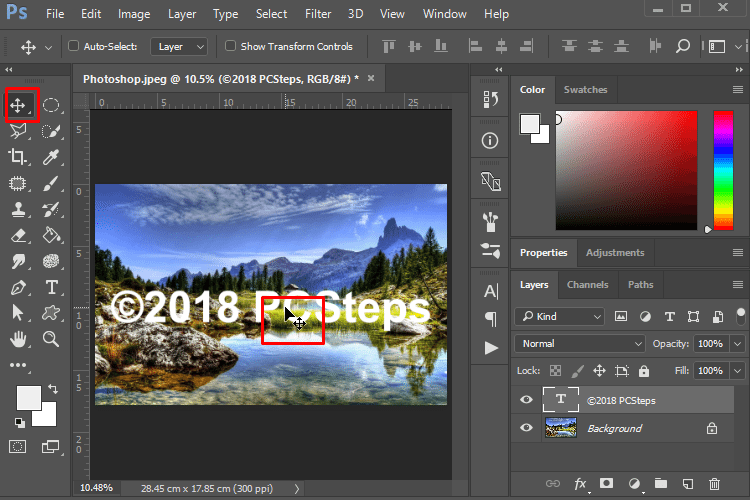Hide the ©2018 PCSteps text layer
This screenshot has height=500, width=750.
click(x=526, y=400)
